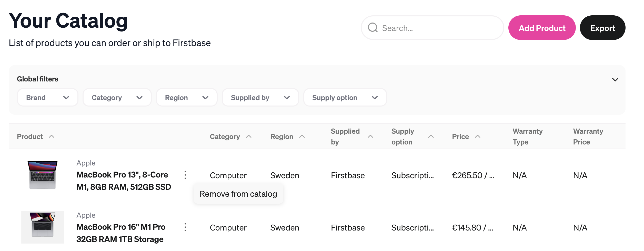
Task: Open the three-dot menu for MacBook Pro 16"
Action: (185, 227)
